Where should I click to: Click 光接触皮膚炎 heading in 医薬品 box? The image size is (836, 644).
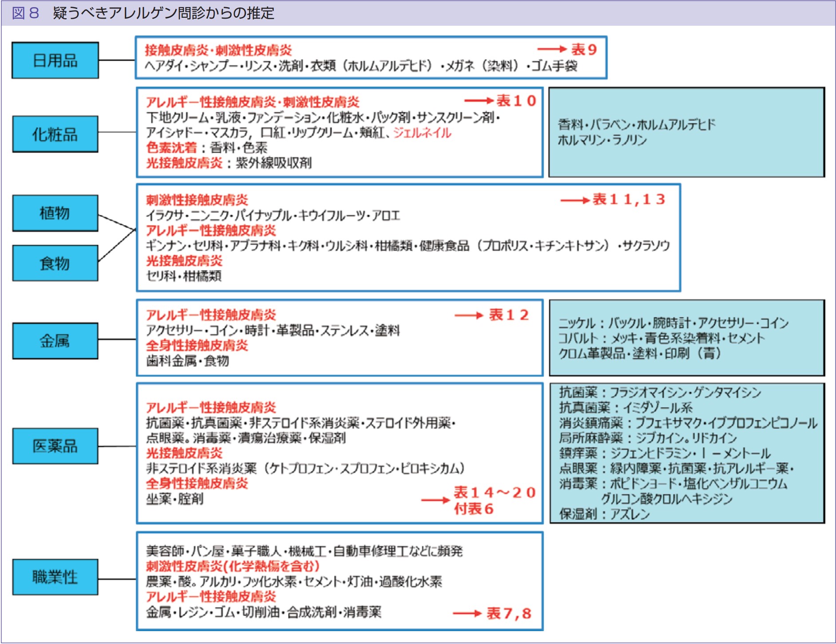click(x=184, y=453)
